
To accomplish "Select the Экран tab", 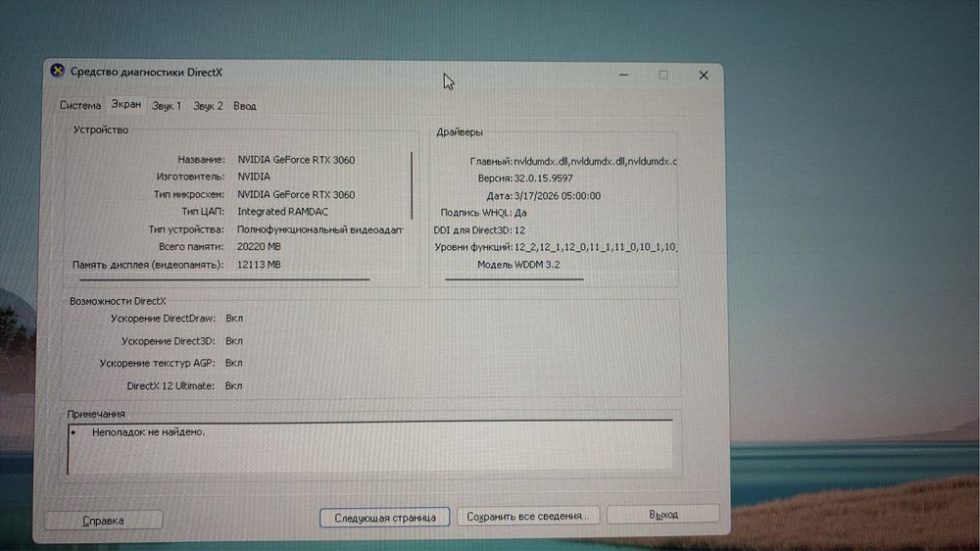I will coord(125,105).
